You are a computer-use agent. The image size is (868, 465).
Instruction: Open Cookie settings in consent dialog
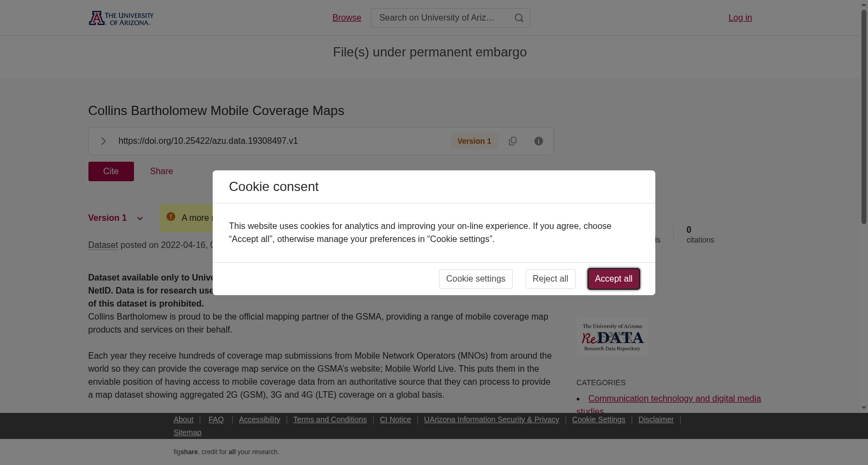pyautogui.click(x=476, y=279)
